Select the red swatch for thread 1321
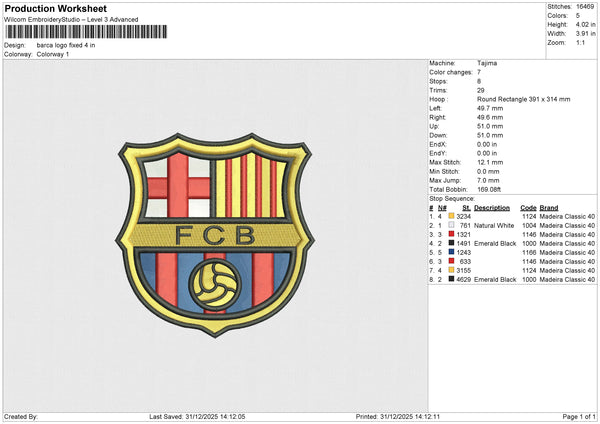Image resolution: width=600 pixels, height=424 pixels. coord(451,233)
